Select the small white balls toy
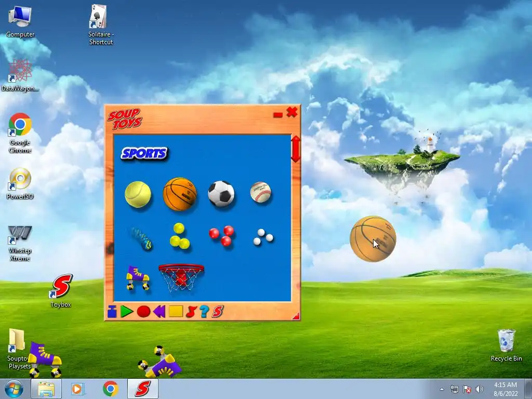This screenshot has height=399, width=532. point(263,237)
